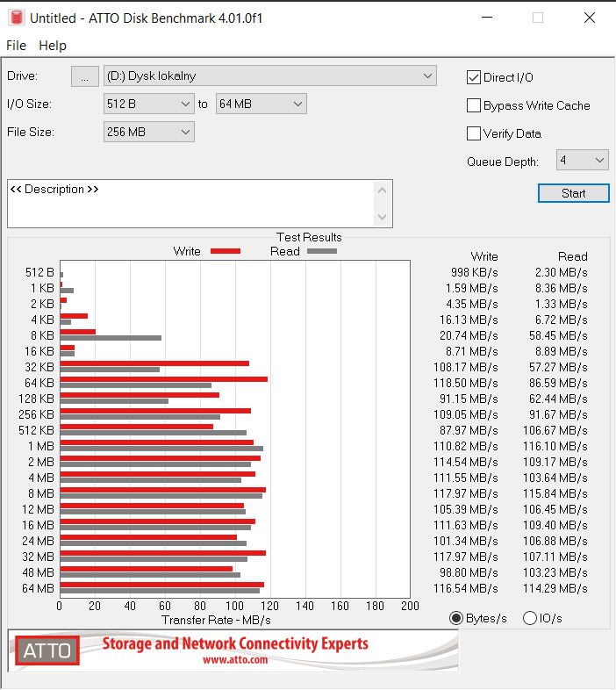
Task: Select the IO/s radio button
Action: (530, 618)
